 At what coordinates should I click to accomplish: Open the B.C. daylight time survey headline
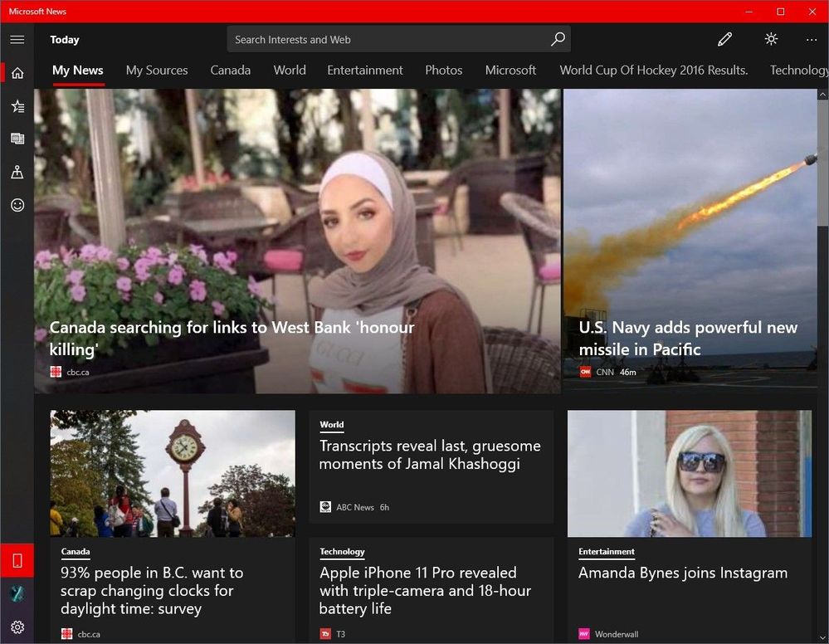pos(152,591)
